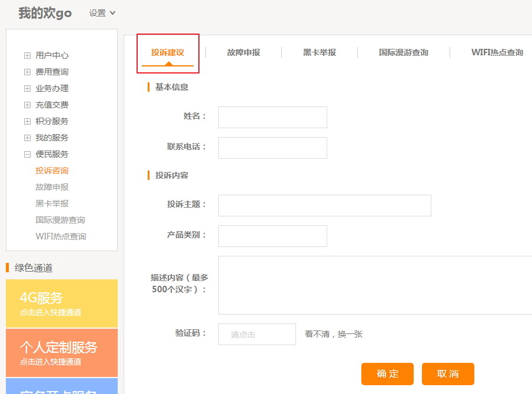532x394 pixels.
Task: Open the WIFI热点查询 tab
Action: 497,52
